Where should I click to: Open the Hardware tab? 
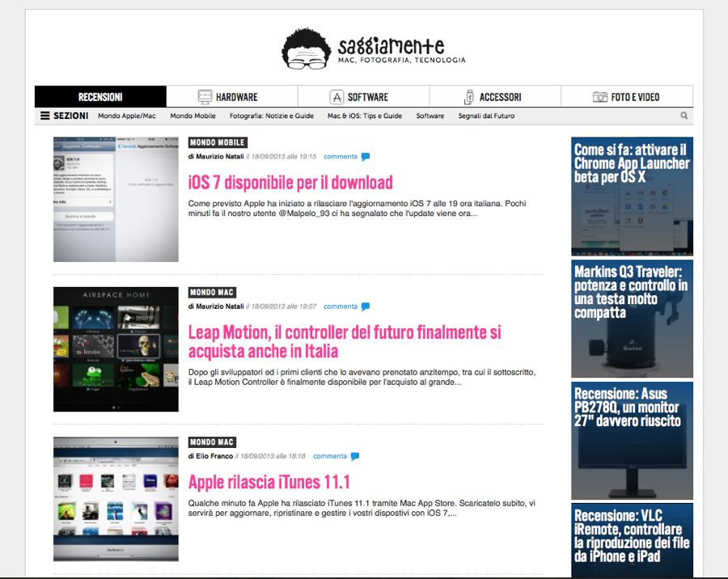232,96
